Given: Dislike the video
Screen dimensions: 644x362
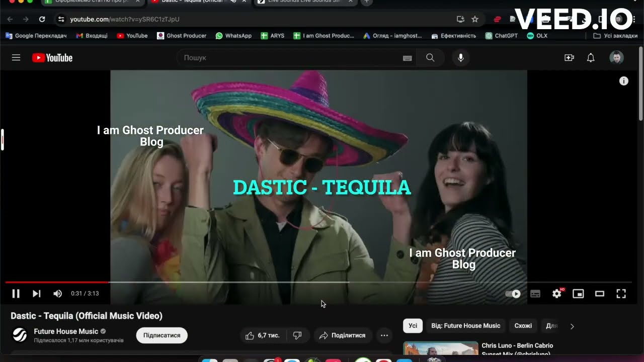Looking at the screenshot, I should (297, 335).
